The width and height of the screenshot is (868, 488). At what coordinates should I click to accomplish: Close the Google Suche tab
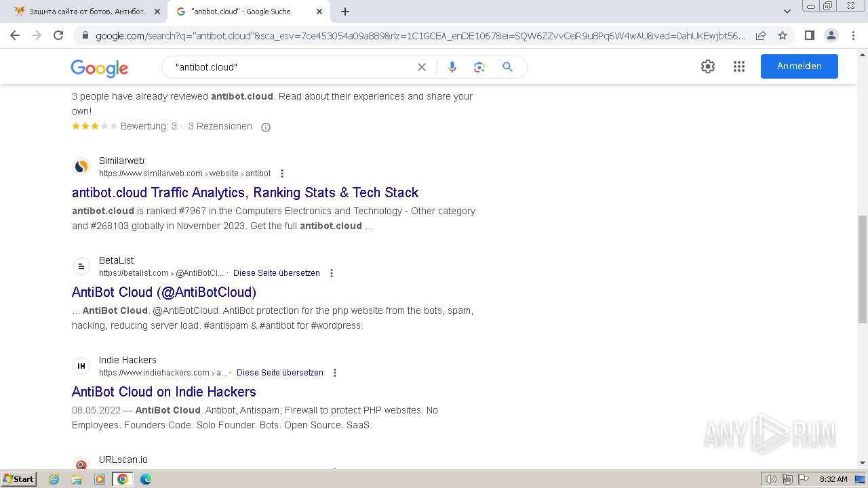[319, 12]
